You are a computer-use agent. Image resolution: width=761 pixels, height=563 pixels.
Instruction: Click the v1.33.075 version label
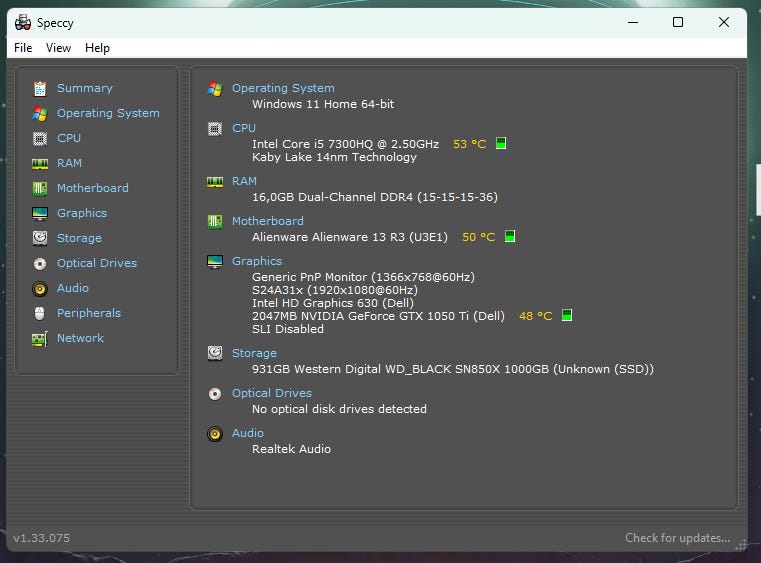(42, 538)
